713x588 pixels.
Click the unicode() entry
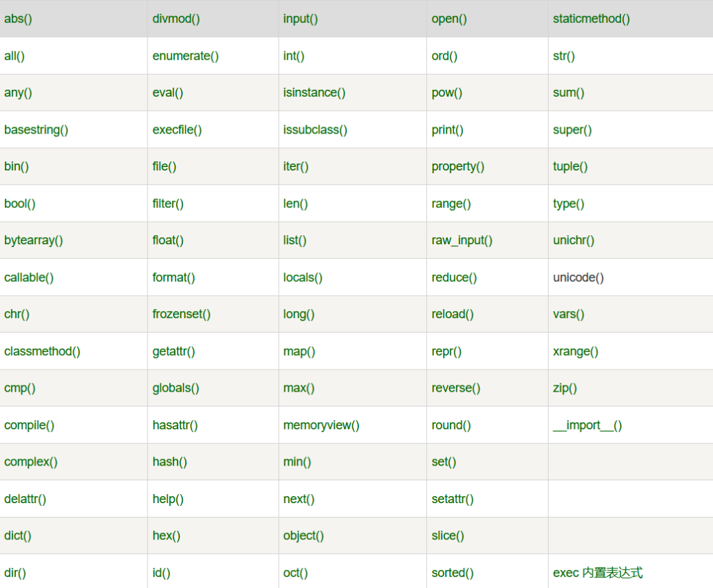click(578, 277)
